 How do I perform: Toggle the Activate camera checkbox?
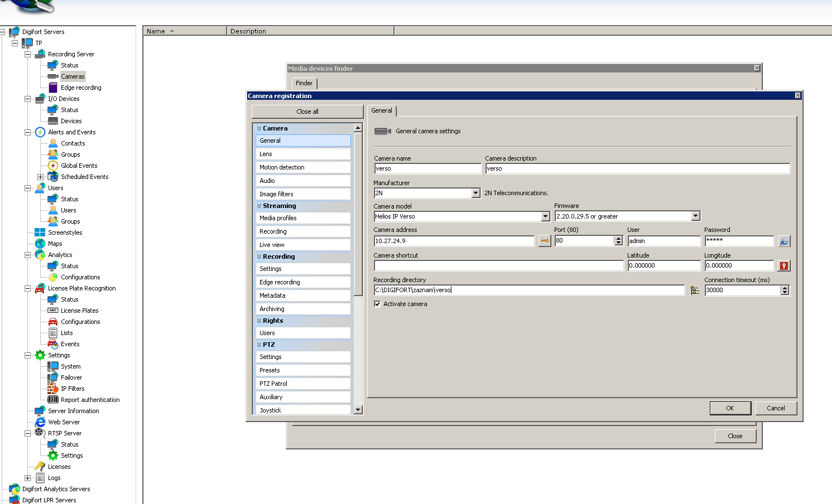378,304
